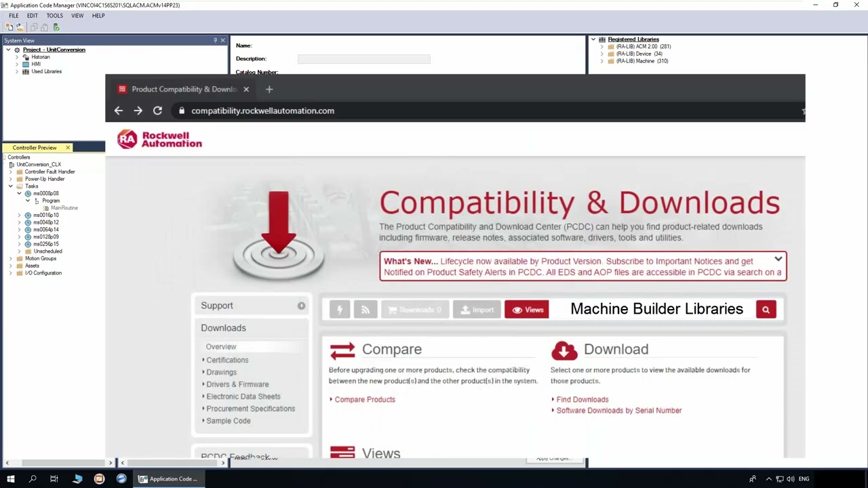Expand the (RA-LIB) Device library
The width and height of the screenshot is (868, 488).
pyautogui.click(x=602, y=54)
